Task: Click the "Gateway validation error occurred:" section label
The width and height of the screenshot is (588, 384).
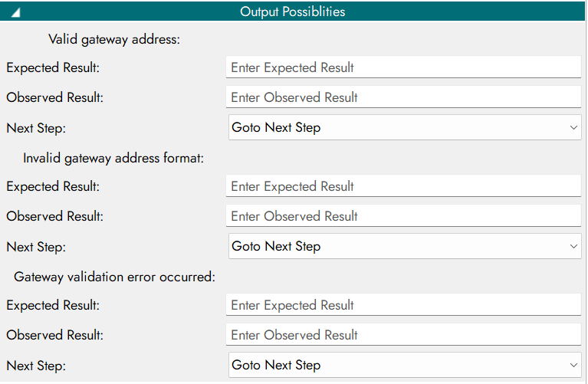Action: [114, 277]
